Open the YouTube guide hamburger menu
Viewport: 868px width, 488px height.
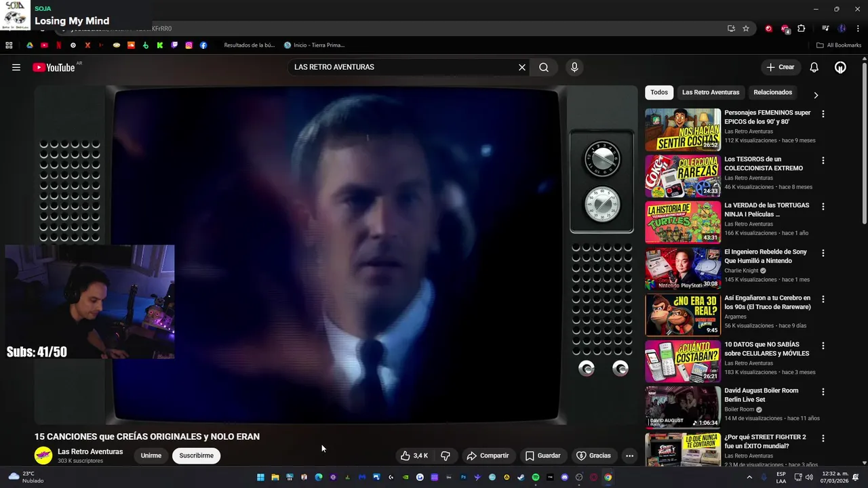(16, 67)
